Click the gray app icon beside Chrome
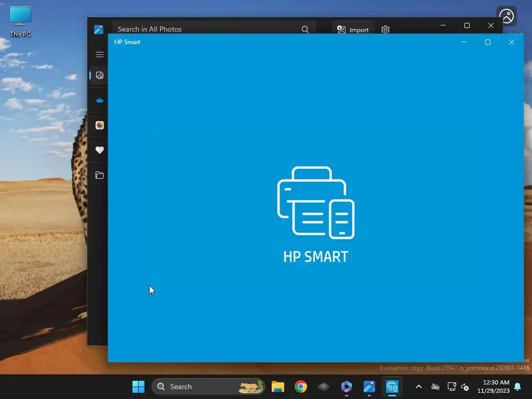 (x=323, y=387)
